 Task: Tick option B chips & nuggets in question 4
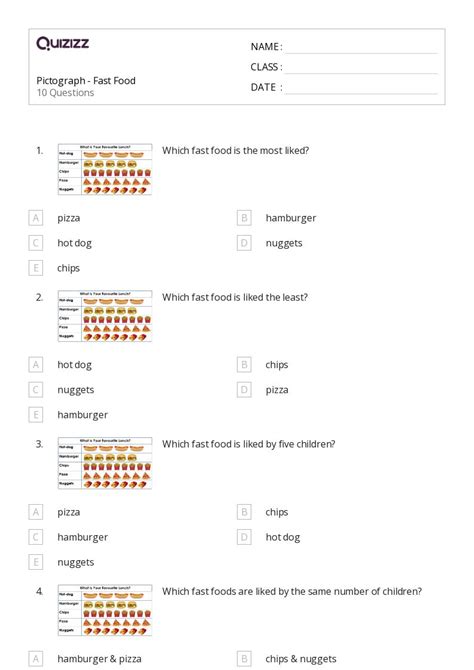click(x=244, y=659)
